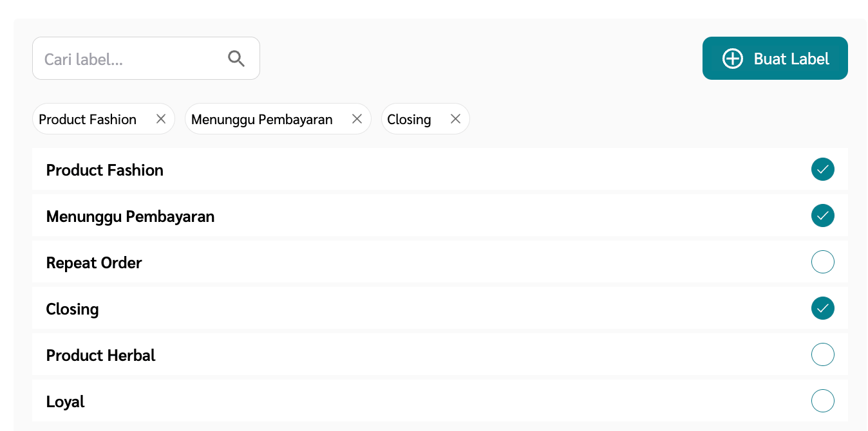Screen dimensions: 868x431
Task: Select the Product Herbal row
Action: pyautogui.click(x=100, y=354)
